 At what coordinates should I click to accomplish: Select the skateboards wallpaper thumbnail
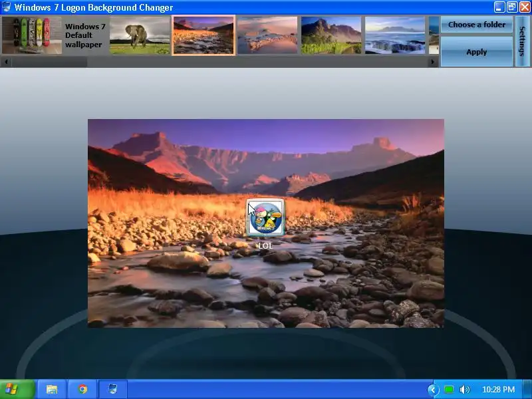click(32, 35)
